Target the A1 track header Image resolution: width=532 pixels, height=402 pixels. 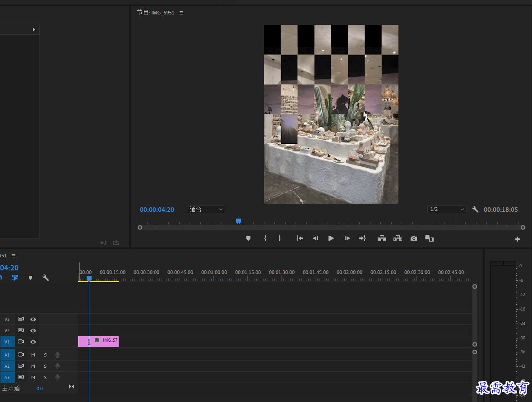point(7,355)
